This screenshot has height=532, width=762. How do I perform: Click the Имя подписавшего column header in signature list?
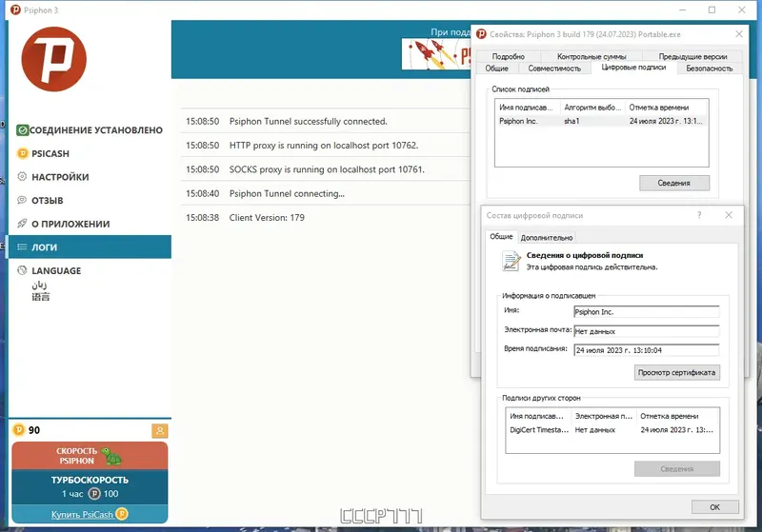[x=528, y=108]
